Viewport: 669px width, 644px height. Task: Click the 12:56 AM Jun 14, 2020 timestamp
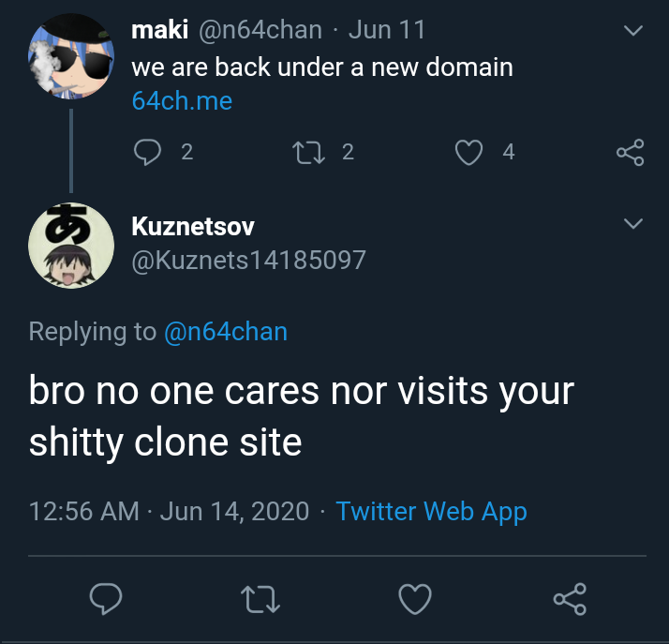tap(169, 511)
